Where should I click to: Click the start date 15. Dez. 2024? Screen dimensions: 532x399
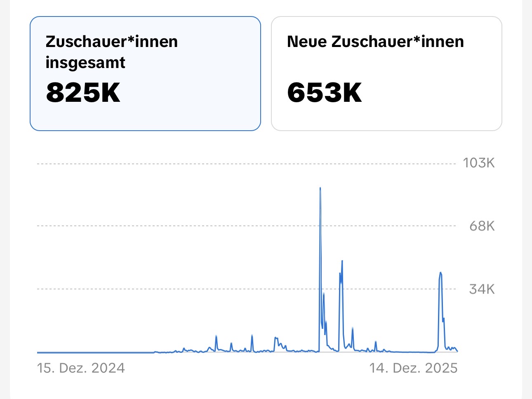(81, 368)
